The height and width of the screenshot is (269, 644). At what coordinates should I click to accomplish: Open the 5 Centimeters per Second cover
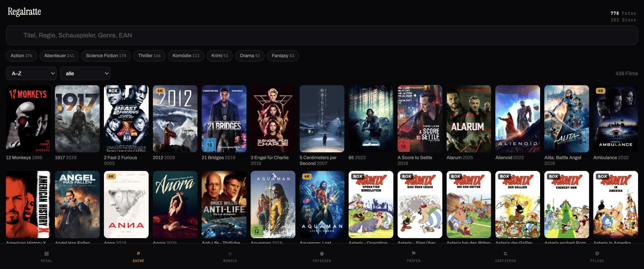point(322,119)
